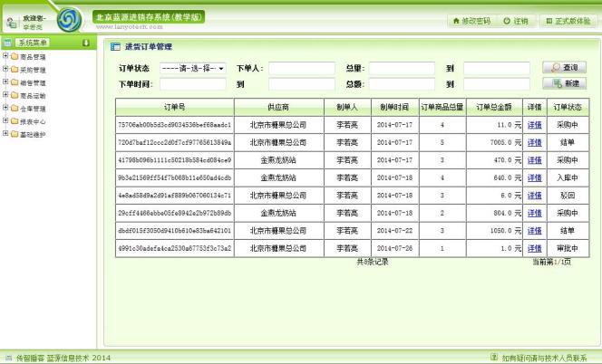Expand the 仓库管理 tree node
The width and height of the screenshot is (602, 364).
[5, 108]
